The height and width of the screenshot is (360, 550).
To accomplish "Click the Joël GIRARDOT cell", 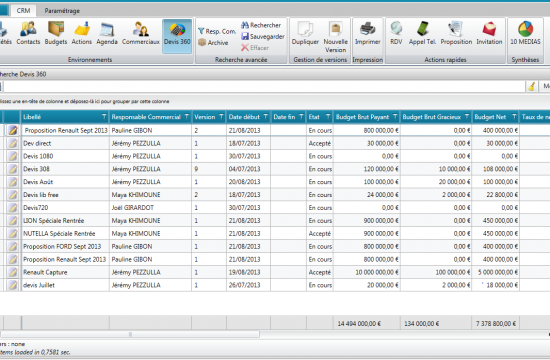I will click(x=150, y=208).
